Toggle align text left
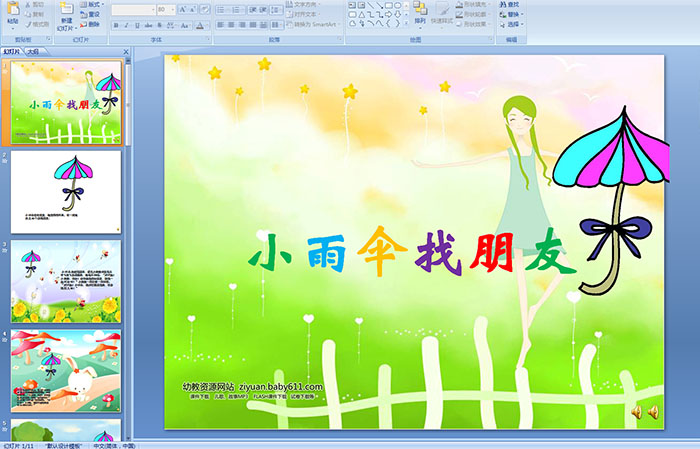The width and height of the screenshot is (700, 449). (221, 25)
